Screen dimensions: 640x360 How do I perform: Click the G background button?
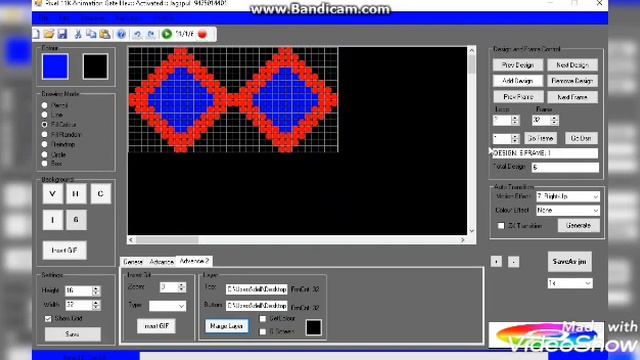click(76, 220)
